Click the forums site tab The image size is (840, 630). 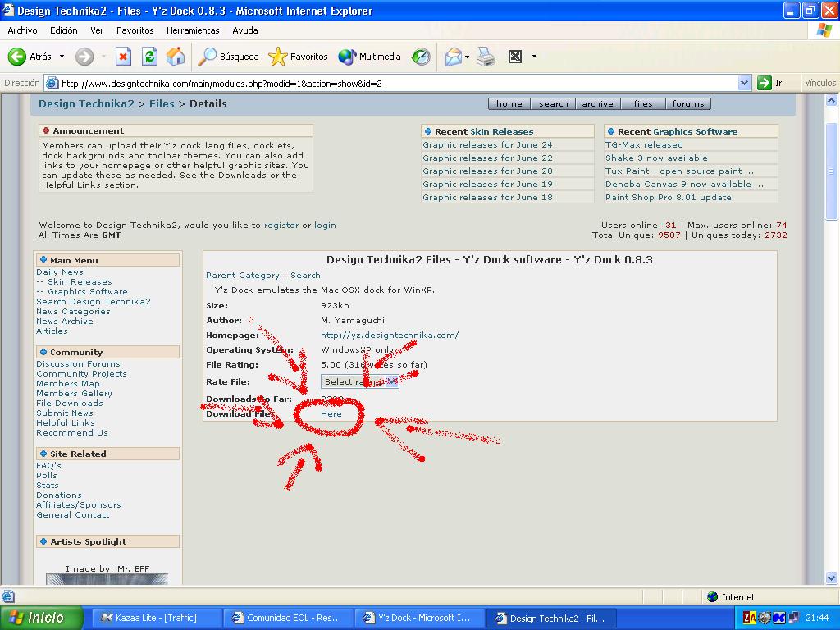(x=688, y=104)
